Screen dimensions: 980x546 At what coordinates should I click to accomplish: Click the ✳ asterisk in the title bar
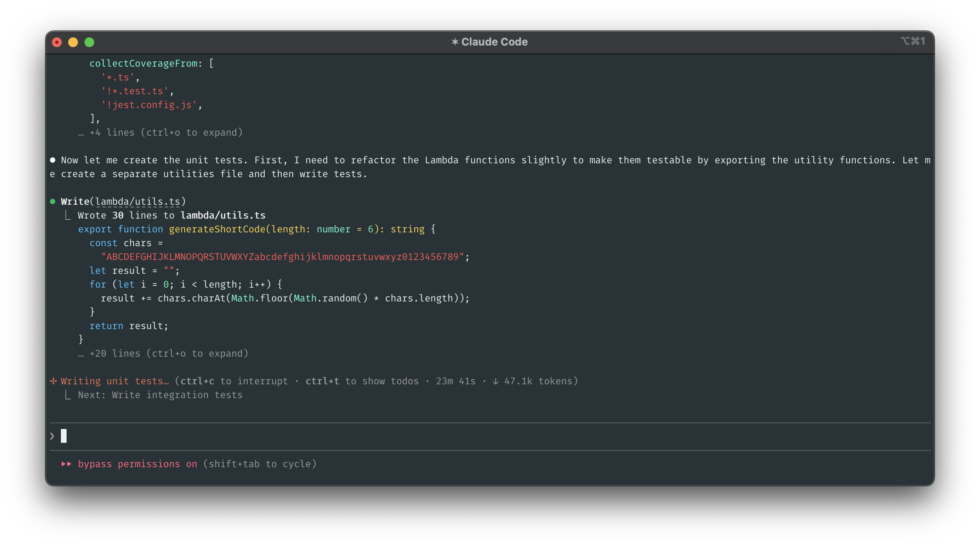coord(455,41)
